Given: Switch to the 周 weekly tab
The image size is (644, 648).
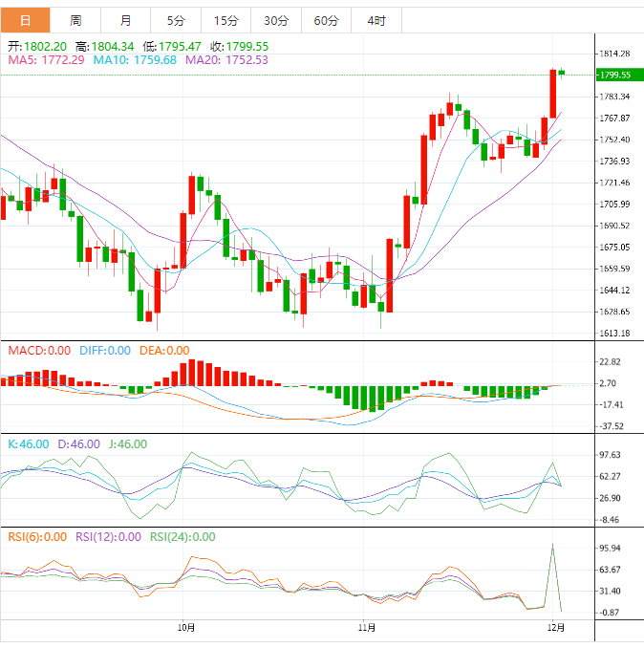Looking at the screenshot, I should point(75,20).
